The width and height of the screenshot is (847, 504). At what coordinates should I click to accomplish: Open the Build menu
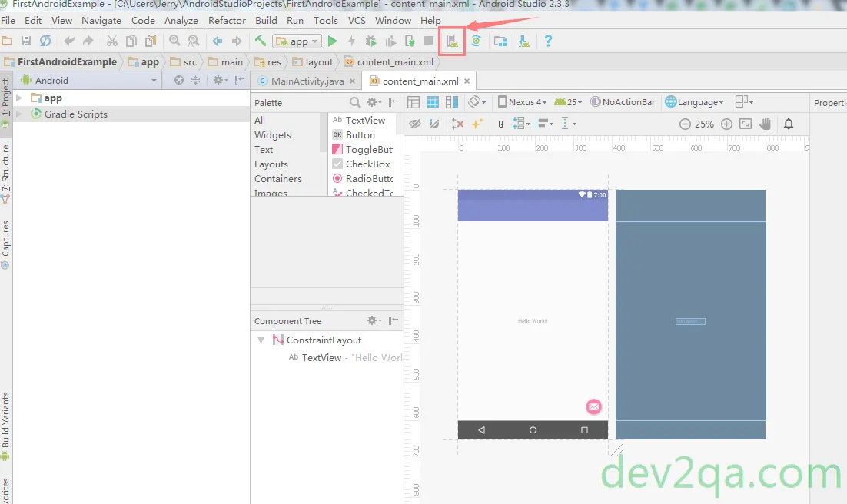tap(266, 21)
